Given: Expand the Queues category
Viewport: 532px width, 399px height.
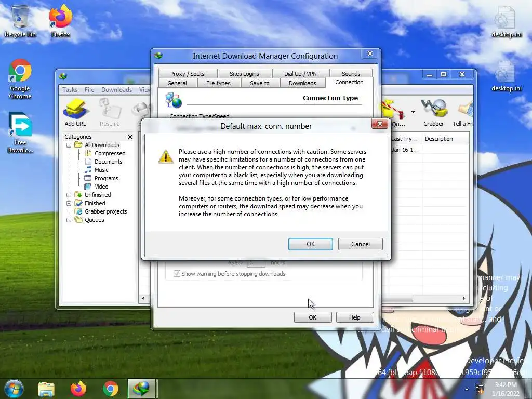Looking at the screenshot, I should pos(69,220).
